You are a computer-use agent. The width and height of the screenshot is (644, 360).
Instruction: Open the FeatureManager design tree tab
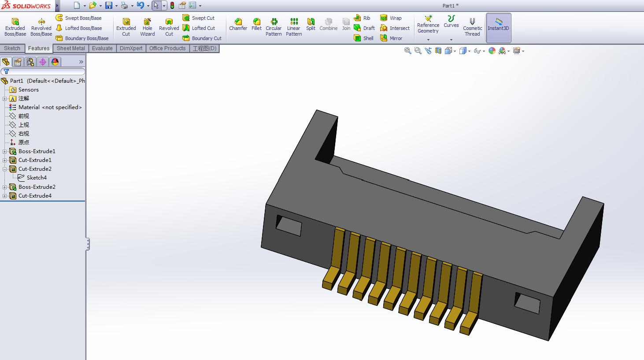tap(6, 62)
